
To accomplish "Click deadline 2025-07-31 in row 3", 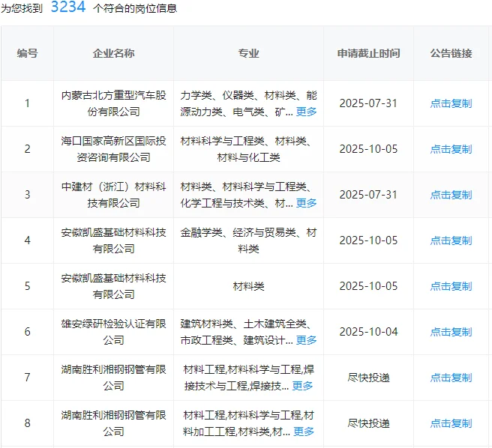I will coord(368,195).
